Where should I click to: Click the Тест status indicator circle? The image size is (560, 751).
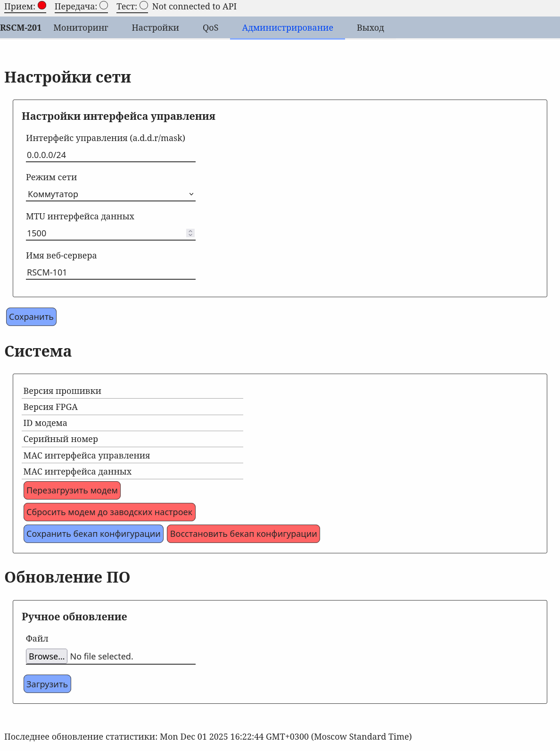(x=144, y=6)
